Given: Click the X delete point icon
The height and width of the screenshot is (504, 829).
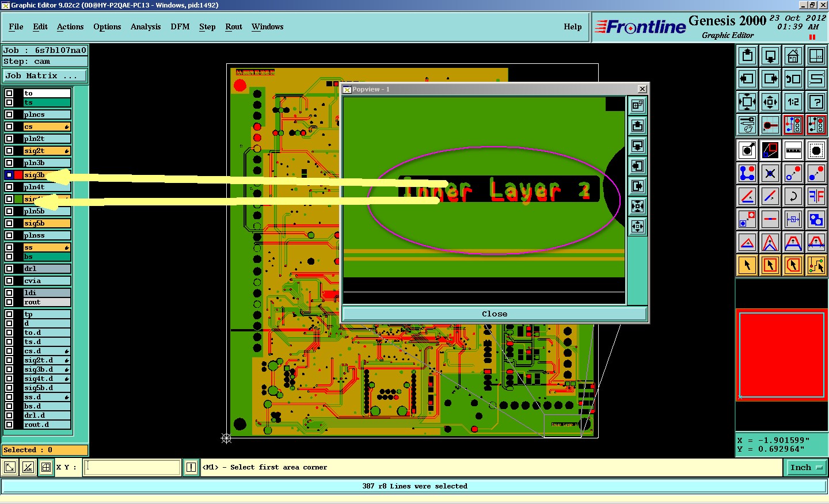Looking at the screenshot, I should pos(770,173).
